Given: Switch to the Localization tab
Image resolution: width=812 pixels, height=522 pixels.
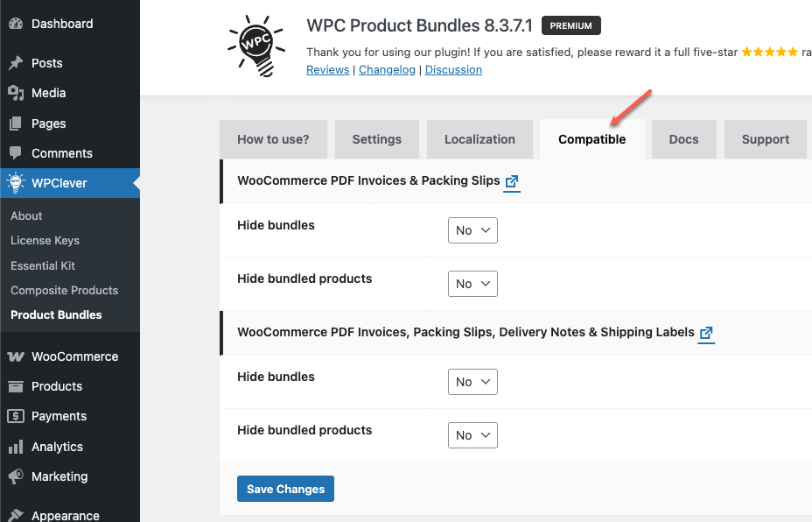Looking at the screenshot, I should [479, 139].
